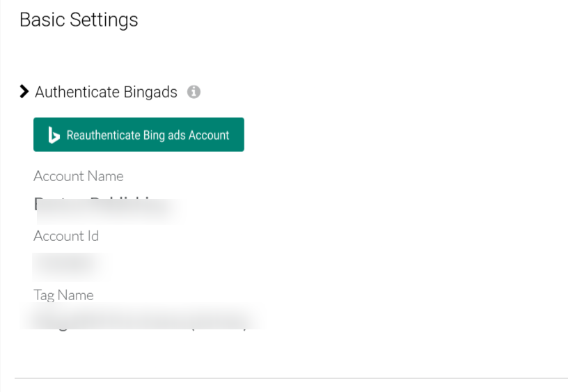Click the Account Name field label
The image size is (568, 392).
[x=79, y=176]
